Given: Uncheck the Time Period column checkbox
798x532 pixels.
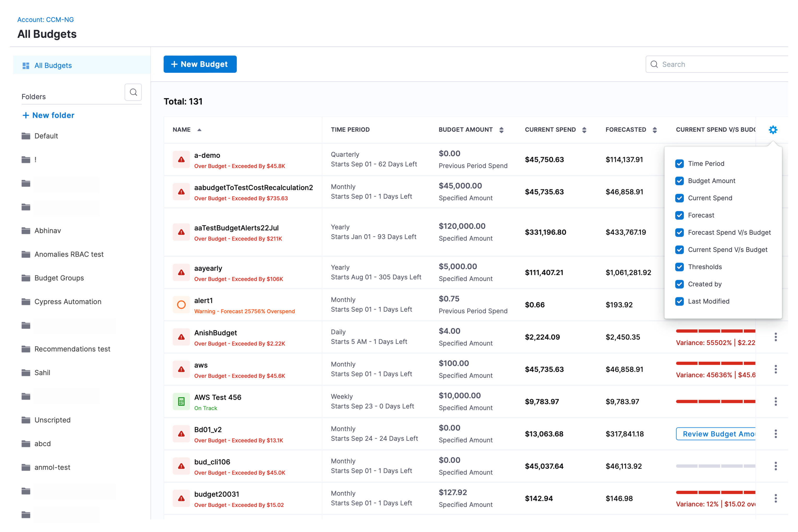Looking at the screenshot, I should [x=679, y=164].
